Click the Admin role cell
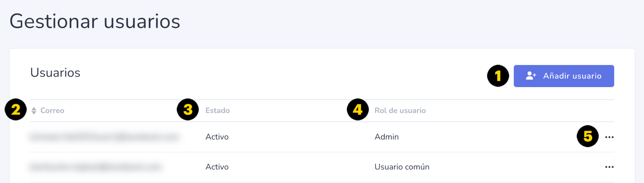644x183 pixels. 386,137
